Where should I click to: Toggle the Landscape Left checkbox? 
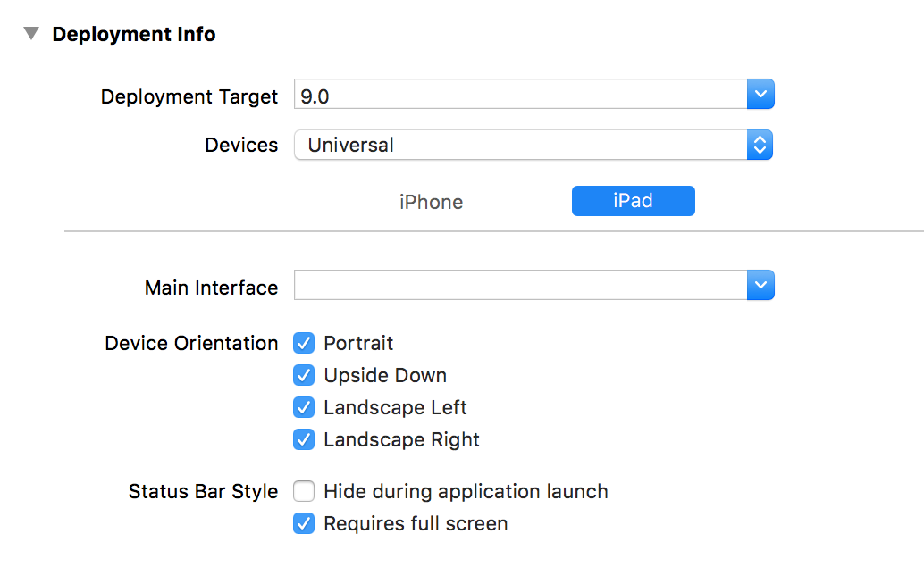pyautogui.click(x=304, y=408)
